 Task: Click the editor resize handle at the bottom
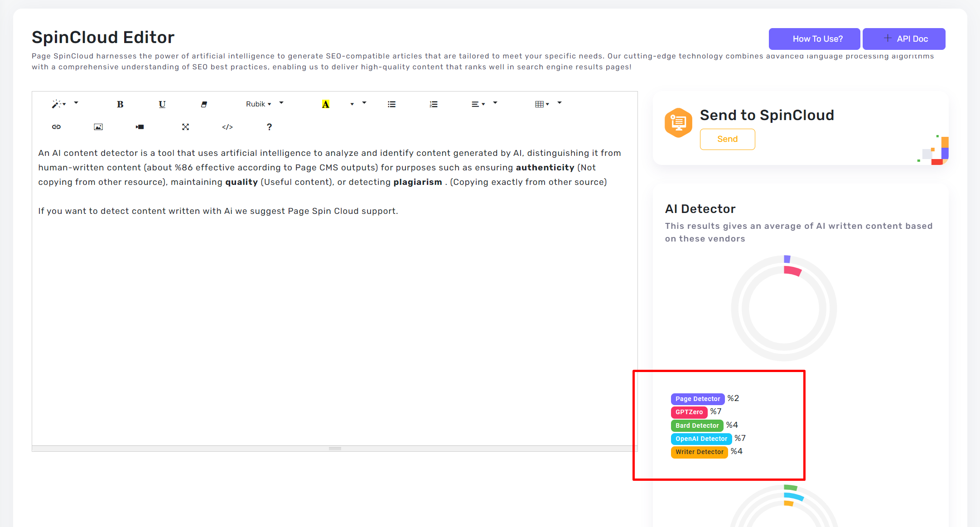point(335,449)
